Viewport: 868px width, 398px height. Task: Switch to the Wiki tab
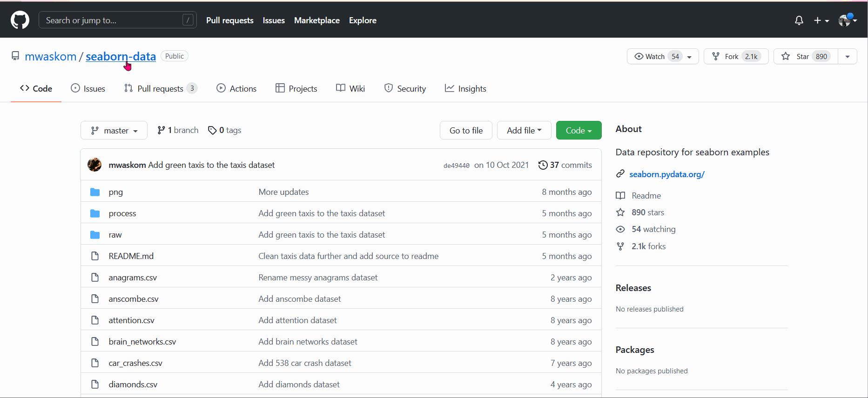(x=350, y=88)
